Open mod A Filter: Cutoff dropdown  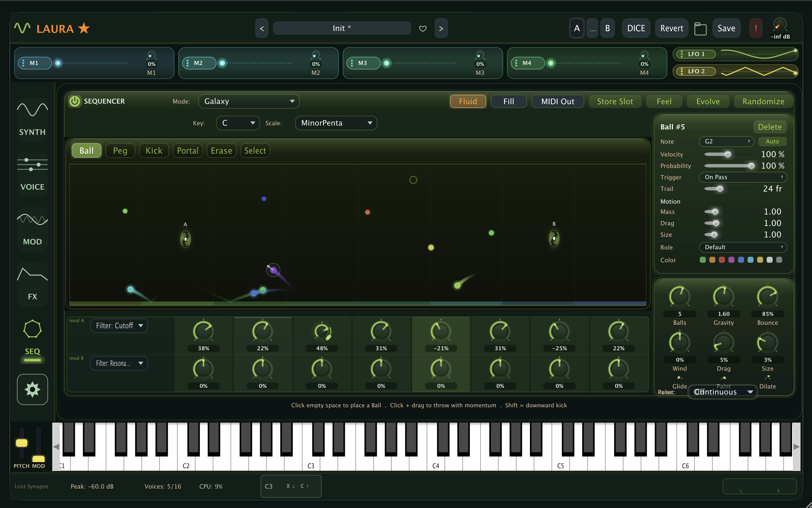pos(119,326)
